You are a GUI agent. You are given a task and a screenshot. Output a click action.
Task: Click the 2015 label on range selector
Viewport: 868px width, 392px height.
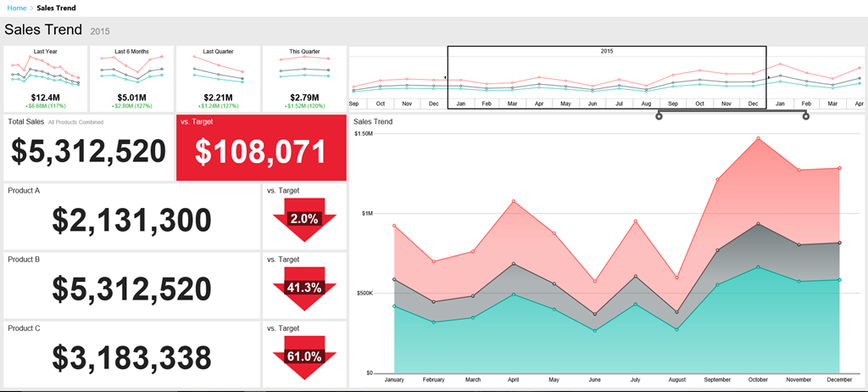pyautogui.click(x=607, y=52)
